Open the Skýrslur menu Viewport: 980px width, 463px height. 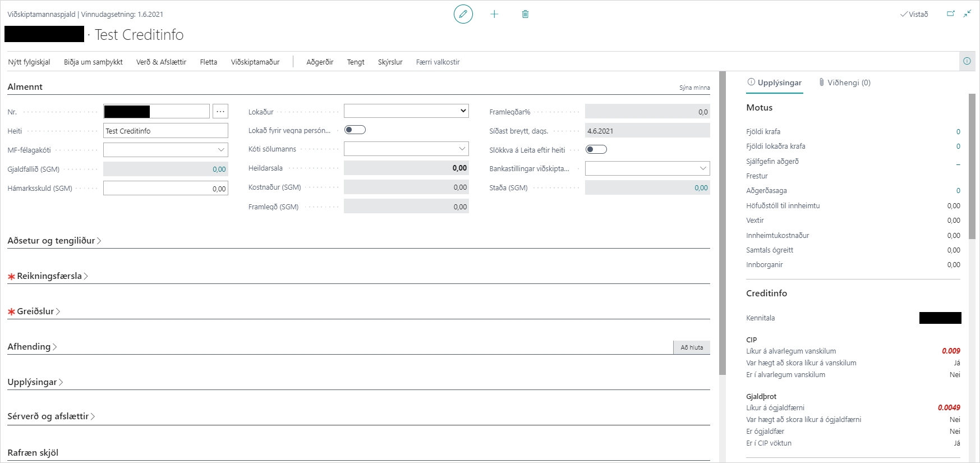point(390,62)
